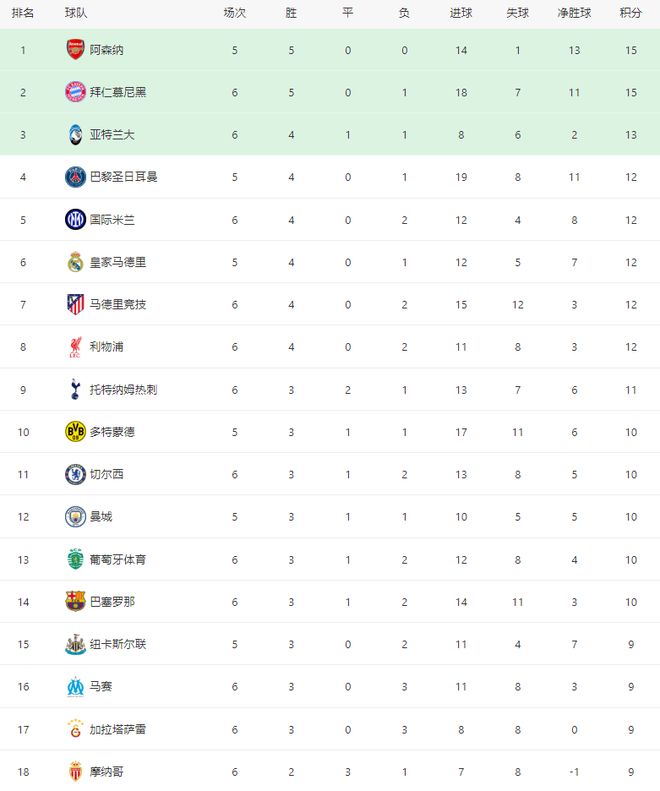The width and height of the screenshot is (660, 791).
Task: Click the Paris Saint-Germain crest icon
Action: (75, 177)
